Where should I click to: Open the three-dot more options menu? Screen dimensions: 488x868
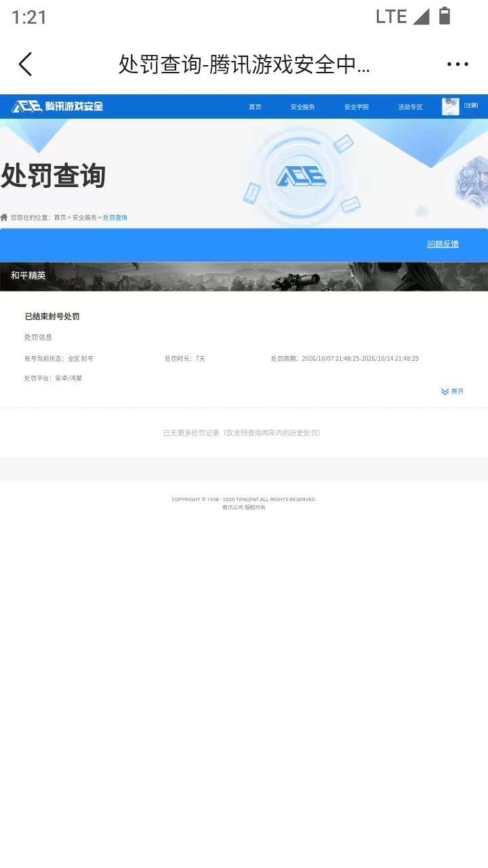point(457,64)
